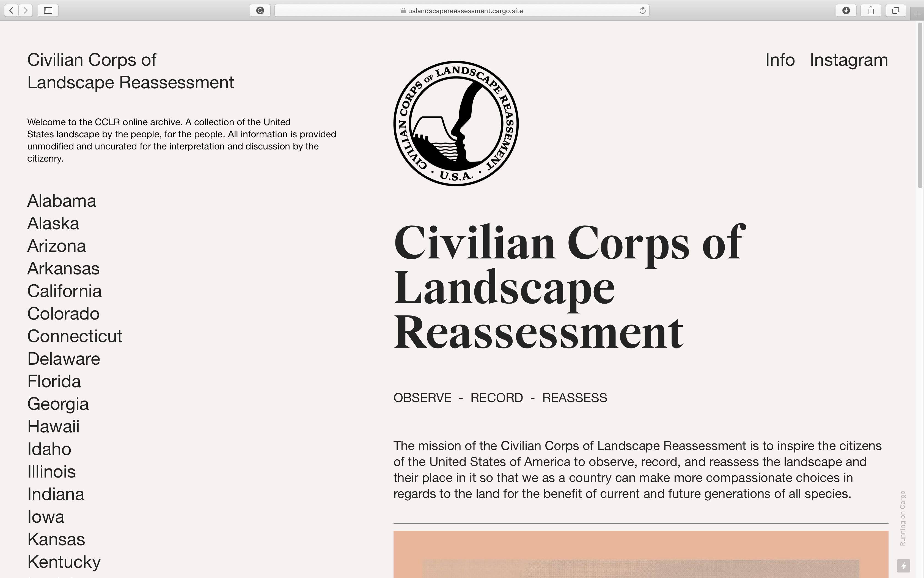Select Hawaii from the state list

point(53,426)
